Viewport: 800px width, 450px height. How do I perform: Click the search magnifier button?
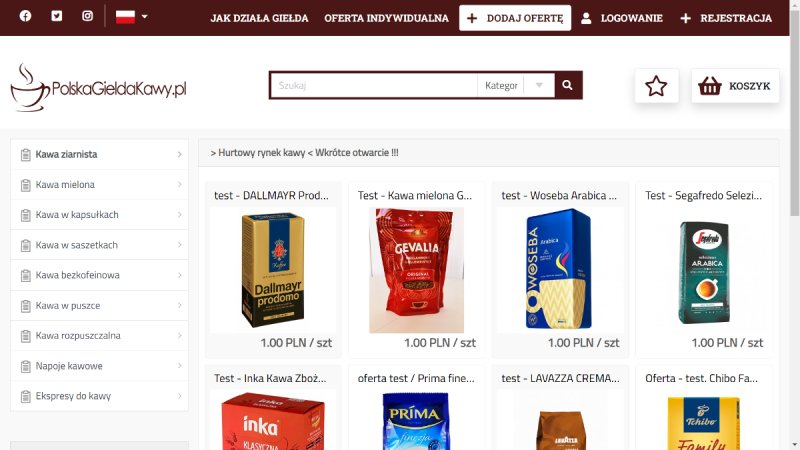pos(567,85)
